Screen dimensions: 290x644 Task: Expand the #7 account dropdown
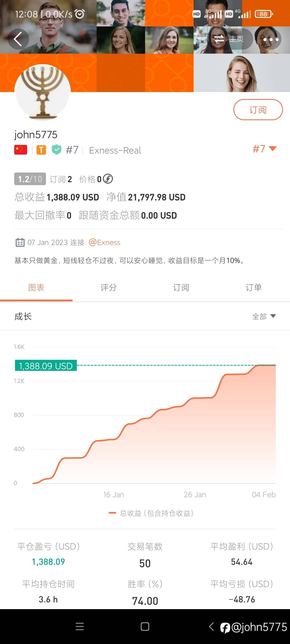(265, 149)
